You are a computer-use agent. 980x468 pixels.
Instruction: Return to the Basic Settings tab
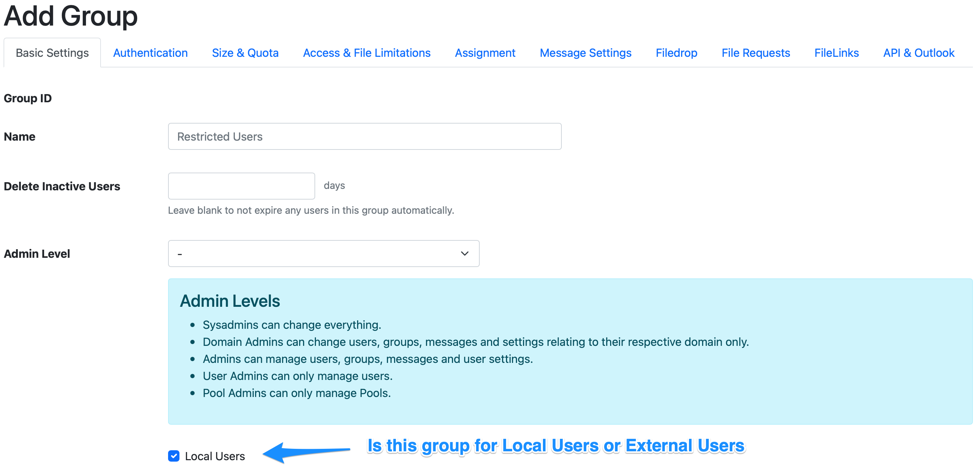52,53
